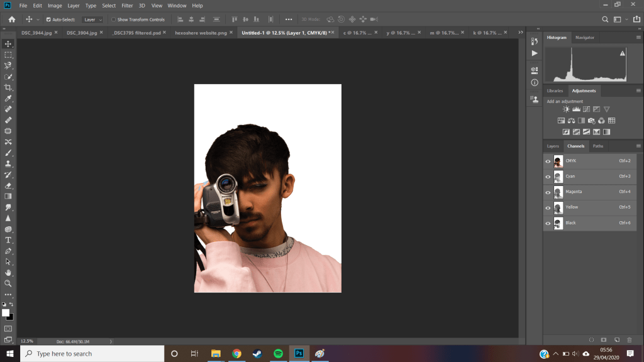644x362 pixels.
Task: Hide the Cyan channel visibility
Action: coord(548,177)
